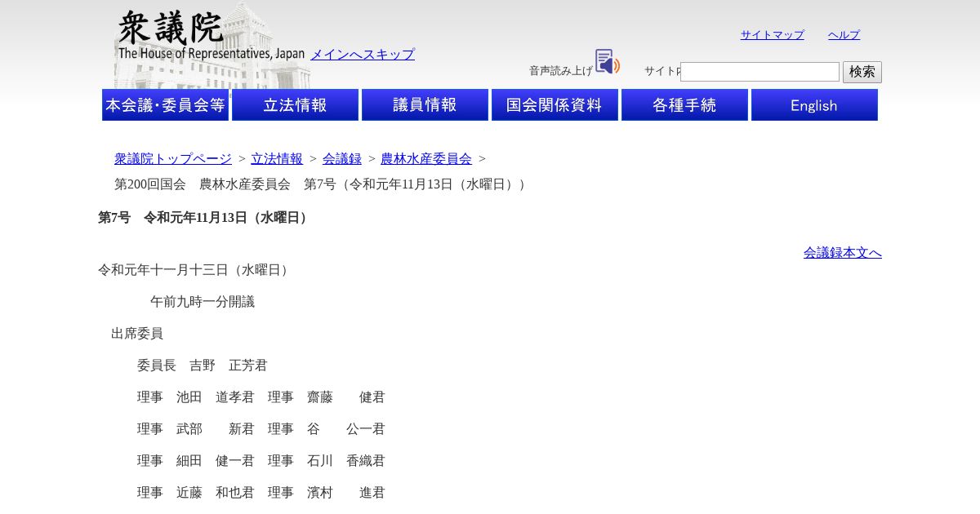The height and width of the screenshot is (514, 980).
Task: Click the name 石川 香織君
Action: coord(346,461)
